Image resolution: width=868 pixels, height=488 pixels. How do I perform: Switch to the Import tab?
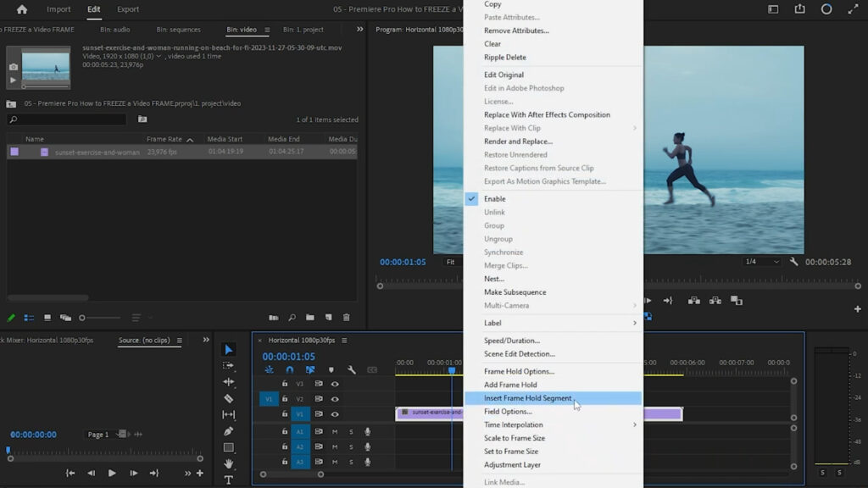tap(58, 9)
